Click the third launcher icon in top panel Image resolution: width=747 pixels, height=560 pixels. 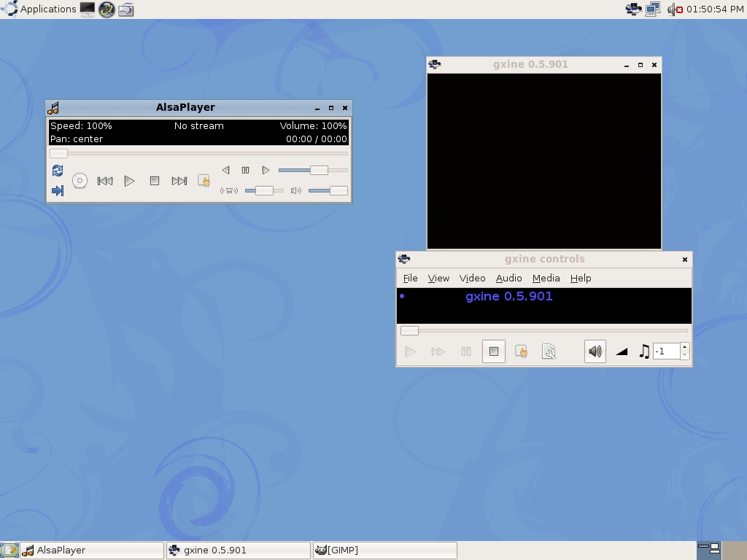[125, 9]
